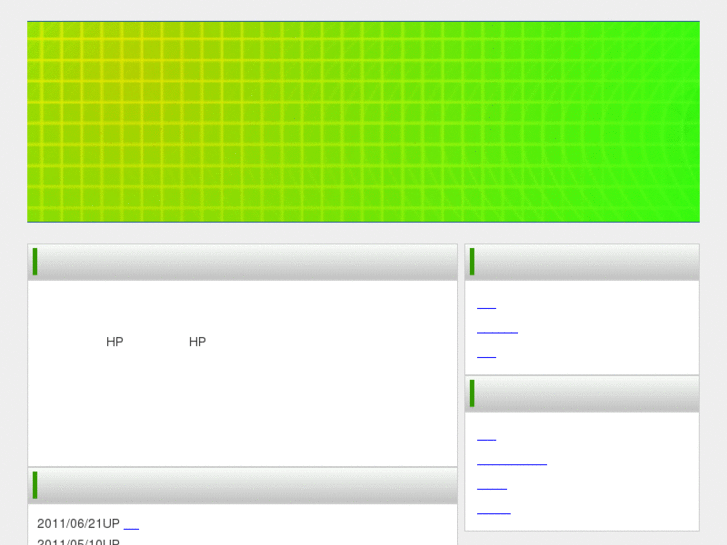Open the longest link in upper sidebar box
Screen dimensions: 727x545
coord(497,331)
